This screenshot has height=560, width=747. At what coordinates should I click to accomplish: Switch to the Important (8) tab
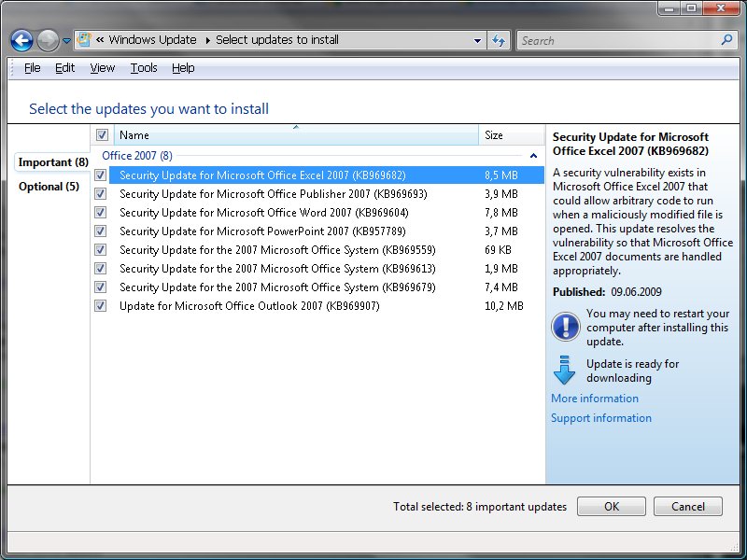53,162
